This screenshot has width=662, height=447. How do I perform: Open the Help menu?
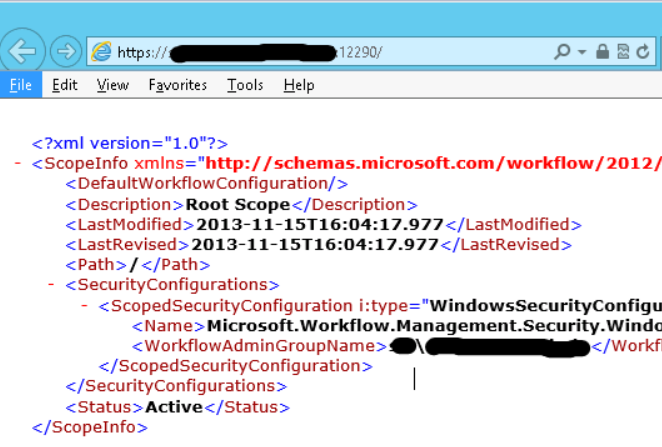pyautogui.click(x=298, y=85)
